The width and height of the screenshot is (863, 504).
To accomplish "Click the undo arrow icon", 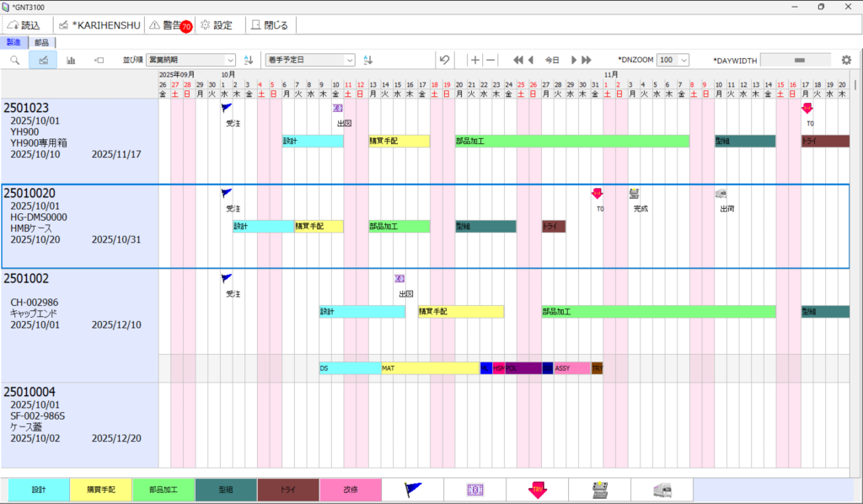I will 444,60.
